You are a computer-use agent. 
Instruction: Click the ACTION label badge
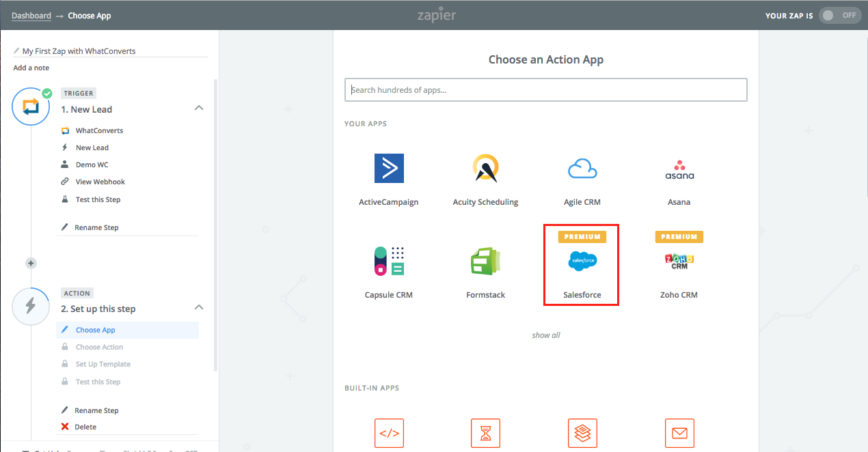77,293
